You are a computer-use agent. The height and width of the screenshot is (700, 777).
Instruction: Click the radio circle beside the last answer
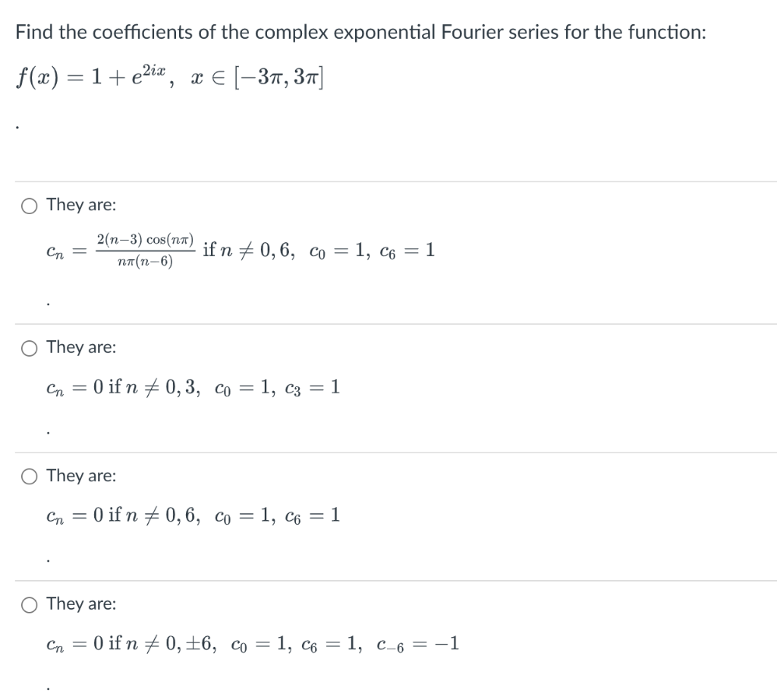point(29,604)
